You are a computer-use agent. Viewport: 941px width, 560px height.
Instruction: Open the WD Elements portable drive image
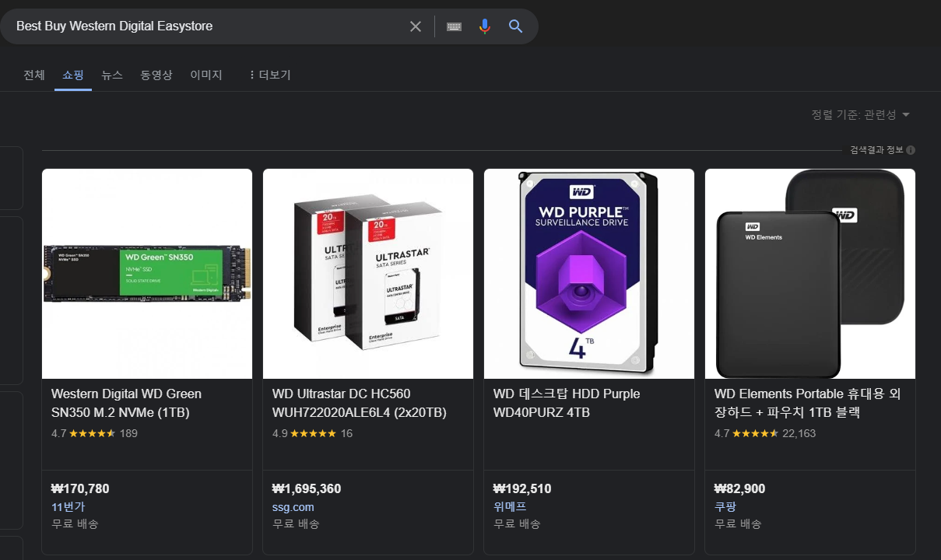[x=810, y=274]
